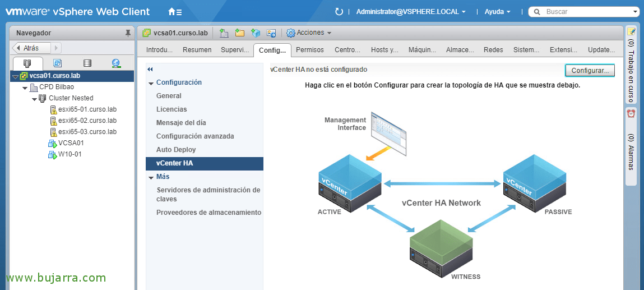Collapse the Cluster Nested node
The height and width of the screenshot is (290, 644).
[x=35, y=99]
